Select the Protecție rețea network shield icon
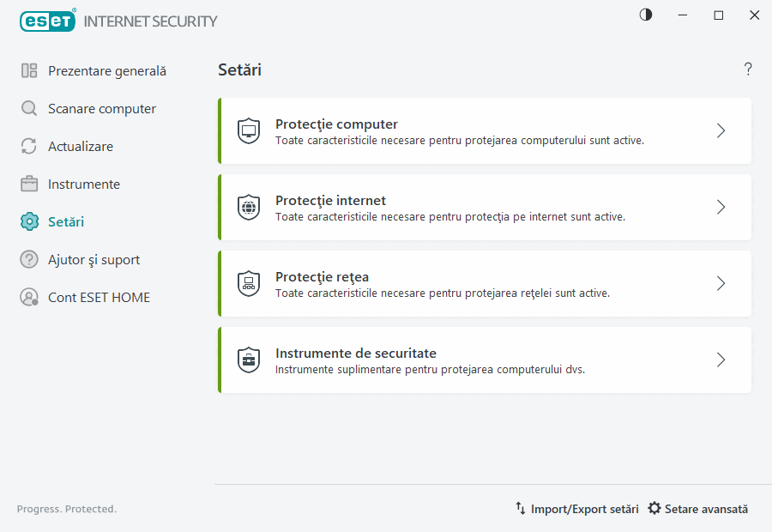 click(249, 283)
